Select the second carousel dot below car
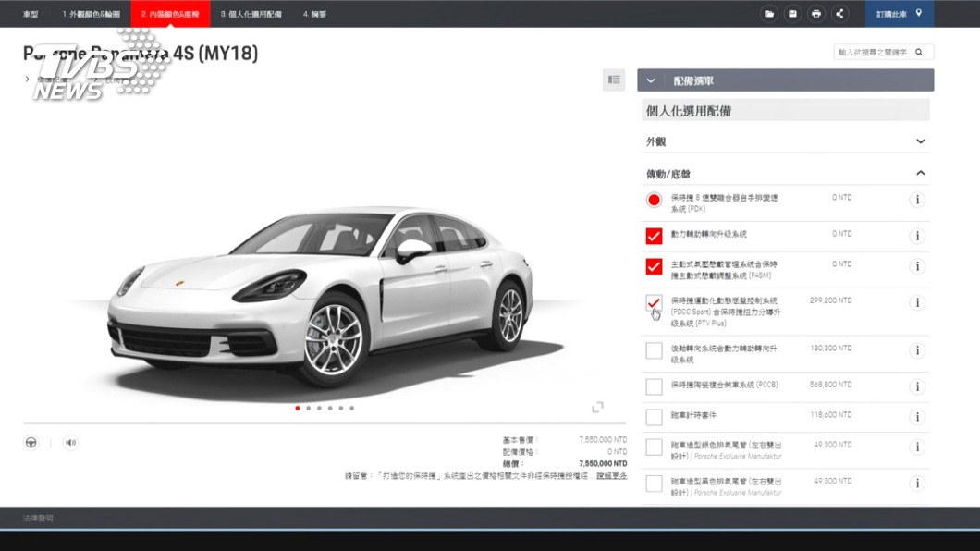Image resolution: width=980 pixels, height=551 pixels. [308, 408]
